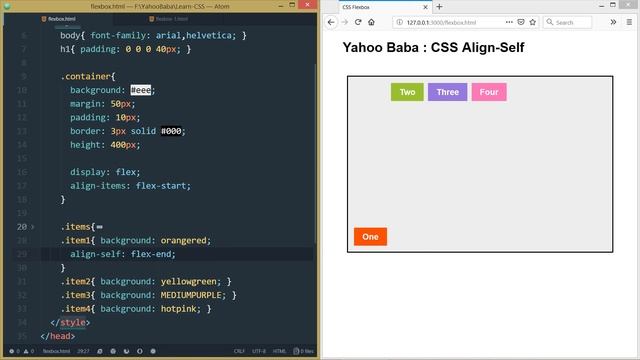Close the CSS Flexbox tab

tap(425, 7)
